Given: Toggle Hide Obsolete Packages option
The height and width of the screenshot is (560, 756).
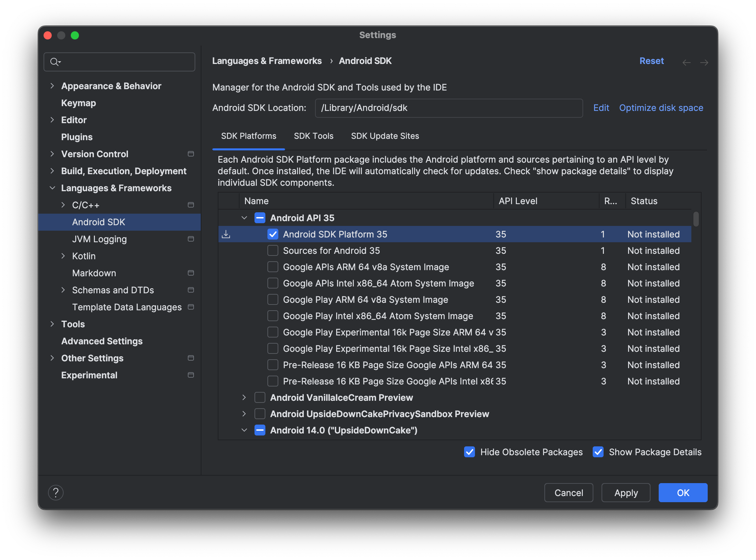Looking at the screenshot, I should click(x=470, y=452).
